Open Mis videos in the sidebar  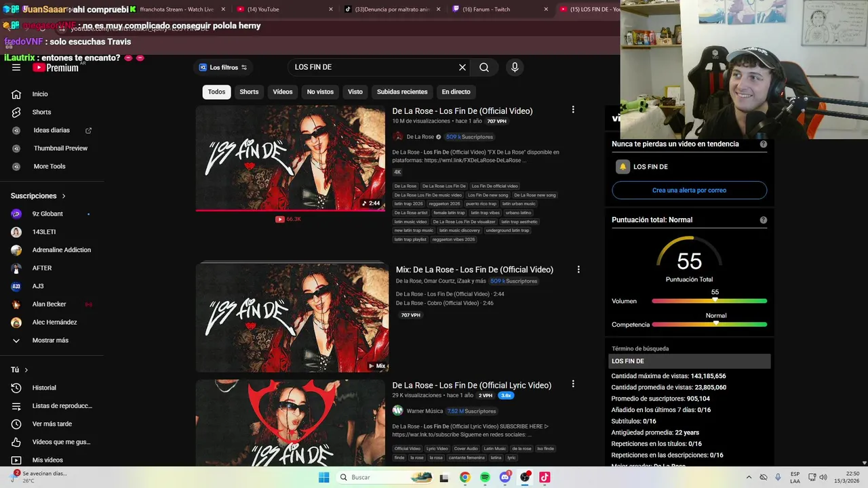click(x=47, y=460)
